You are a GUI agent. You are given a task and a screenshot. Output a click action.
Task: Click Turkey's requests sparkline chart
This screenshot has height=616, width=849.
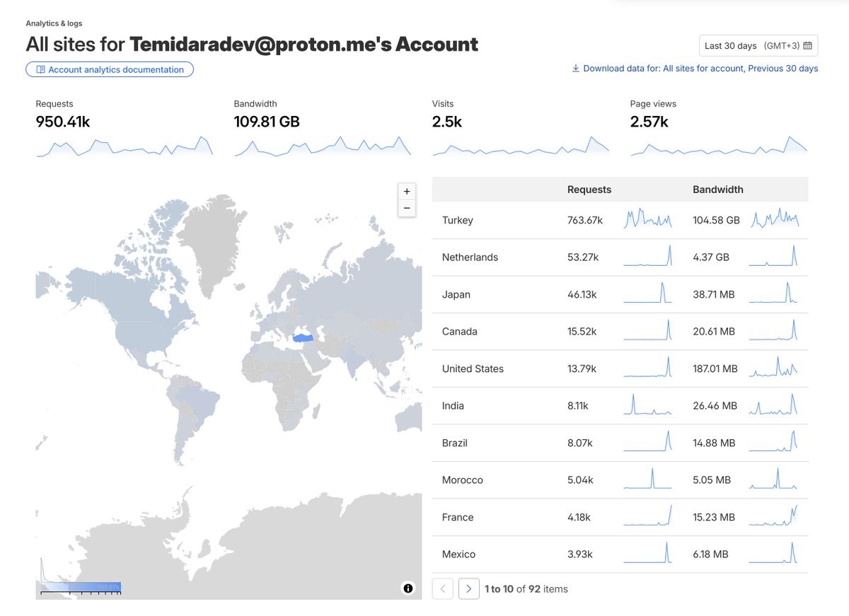(647, 219)
